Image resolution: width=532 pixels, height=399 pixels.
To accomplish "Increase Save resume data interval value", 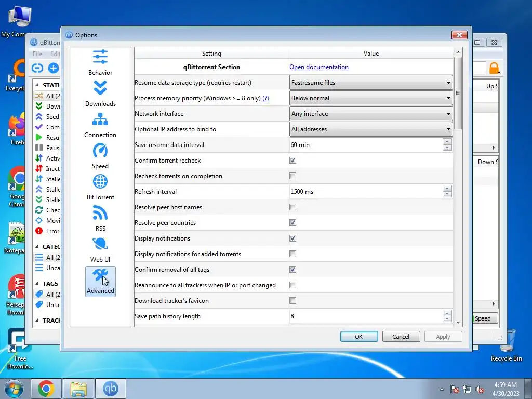I will click(447, 142).
